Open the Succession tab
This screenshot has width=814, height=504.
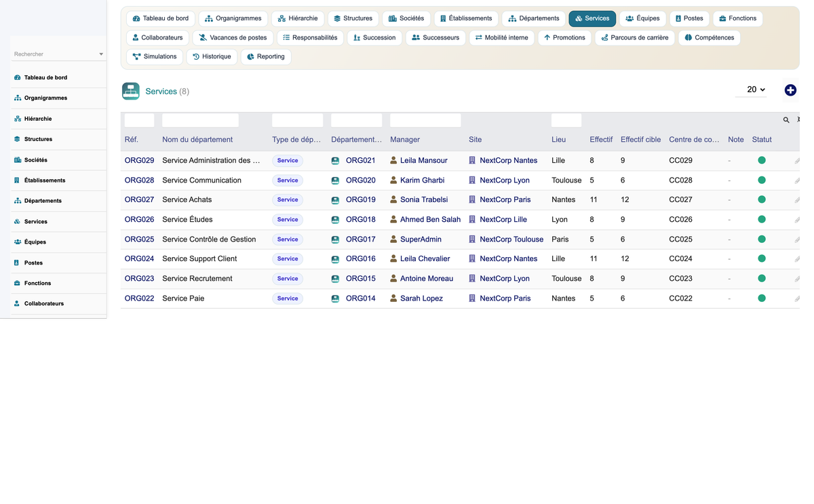tap(374, 37)
